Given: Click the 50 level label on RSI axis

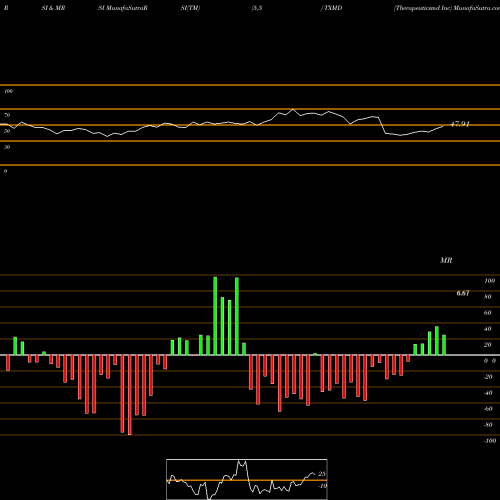Looking at the screenshot, I should [7, 131].
